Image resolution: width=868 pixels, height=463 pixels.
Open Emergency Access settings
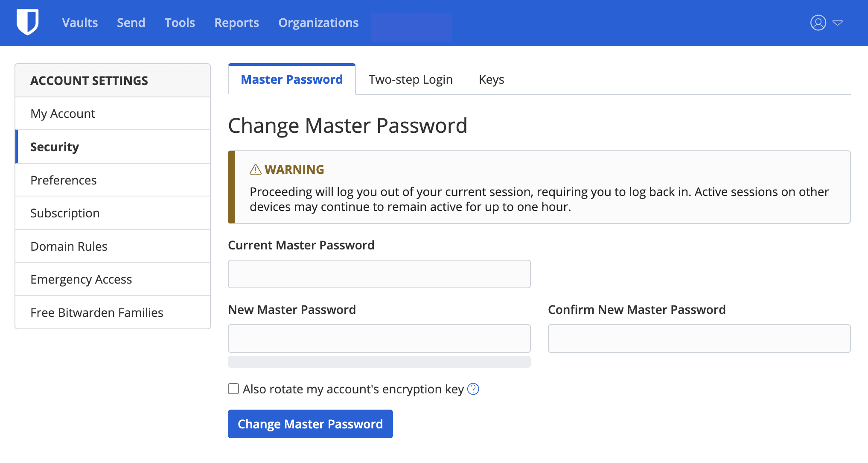81,279
